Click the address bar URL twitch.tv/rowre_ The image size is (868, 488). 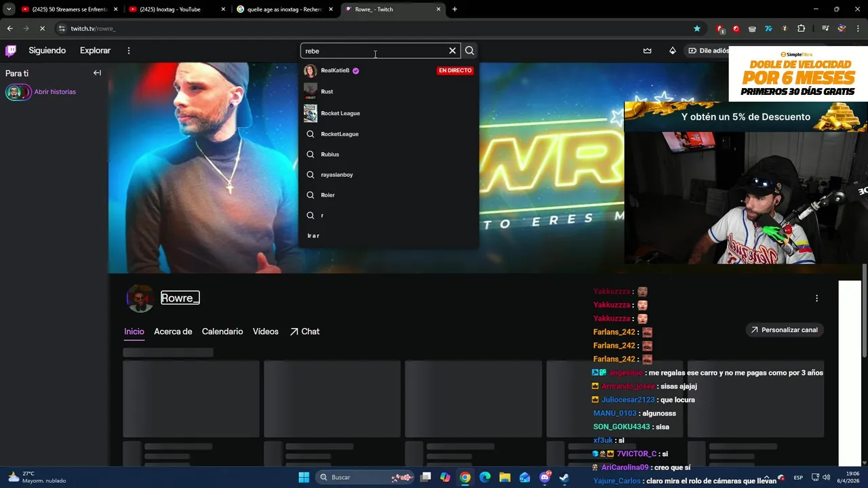pos(93,28)
